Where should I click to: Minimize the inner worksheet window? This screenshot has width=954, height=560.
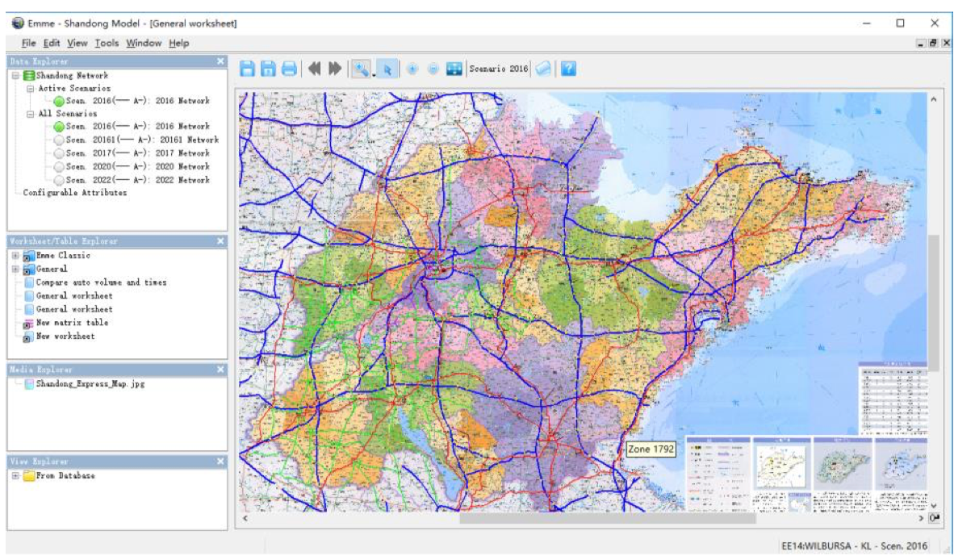click(921, 44)
